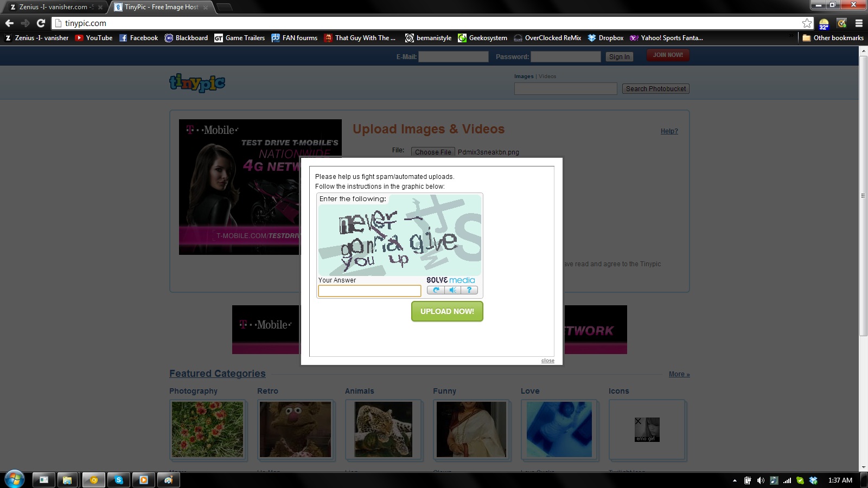Viewport: 868px width, 488px height.
Task: Open the Animals category leopard thumbnail
Action: pos(384,429)
